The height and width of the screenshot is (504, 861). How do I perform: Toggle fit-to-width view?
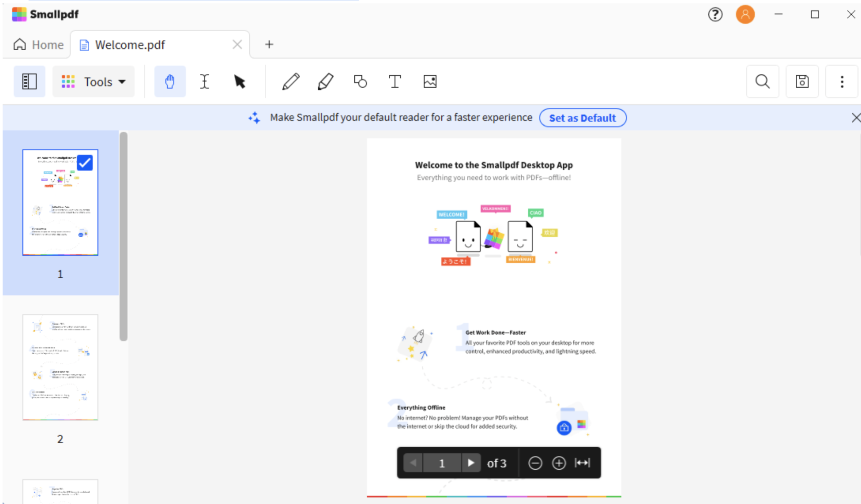click(x=582, y=463)
